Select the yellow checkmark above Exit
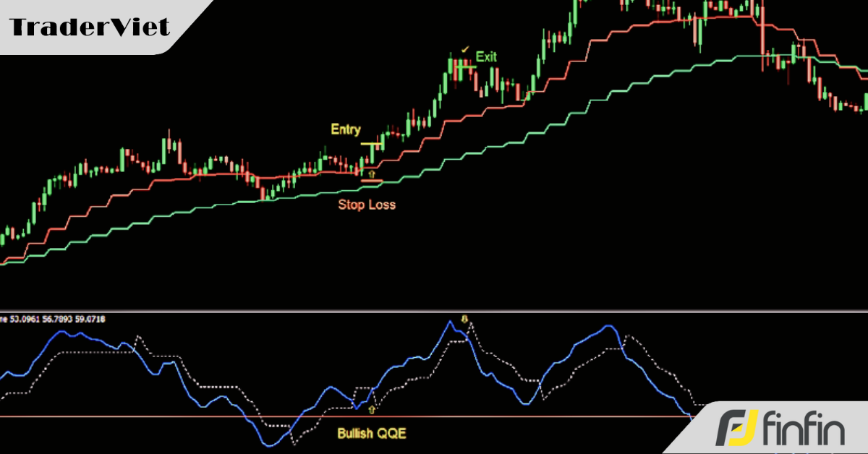Viewport: 868px width, 454px height. 465,49
